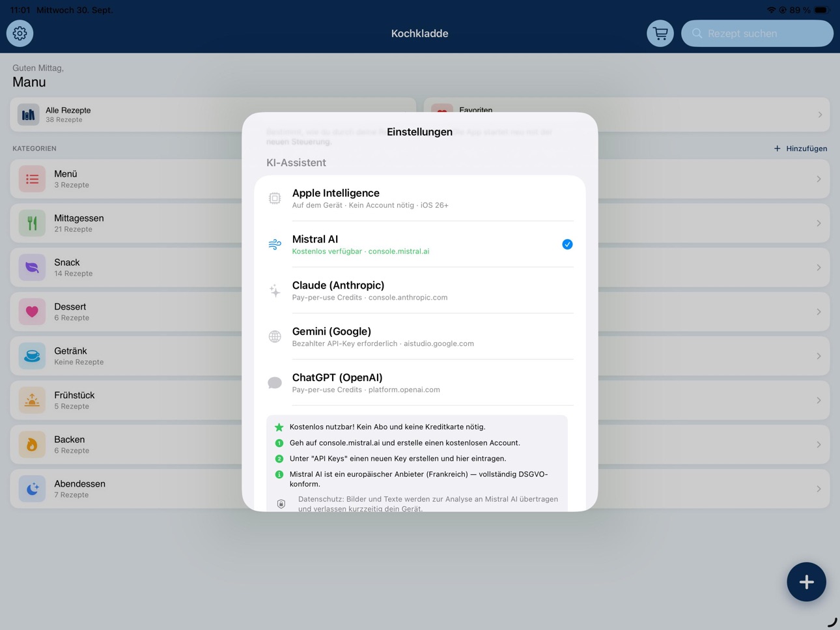Open the Abendessen moon icon

[x=32, y=489]
